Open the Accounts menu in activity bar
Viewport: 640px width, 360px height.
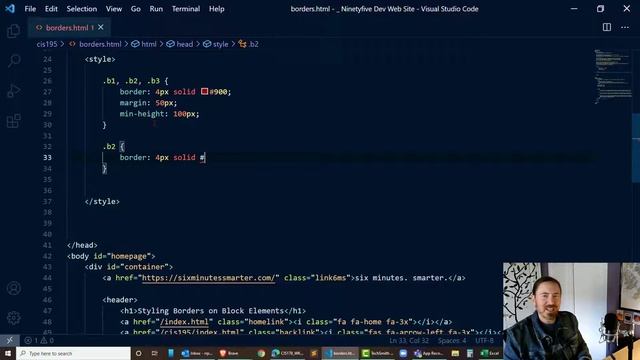(13, 288)
